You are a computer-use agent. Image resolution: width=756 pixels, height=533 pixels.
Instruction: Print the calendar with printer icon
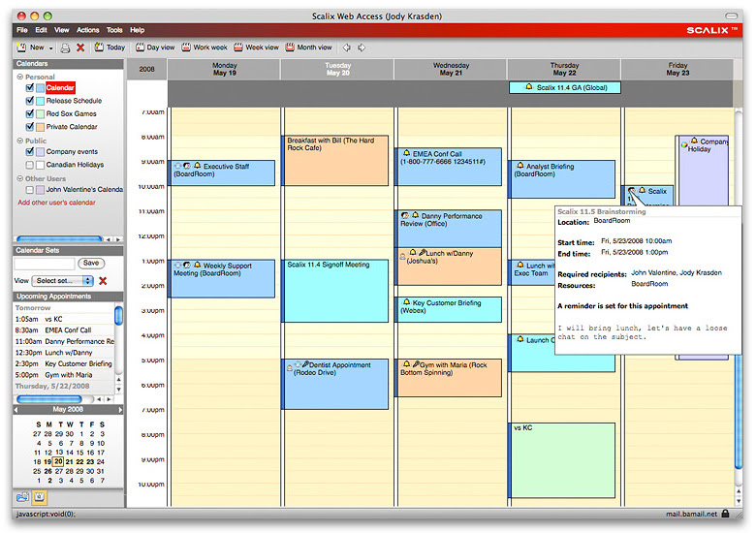point(65,47)
